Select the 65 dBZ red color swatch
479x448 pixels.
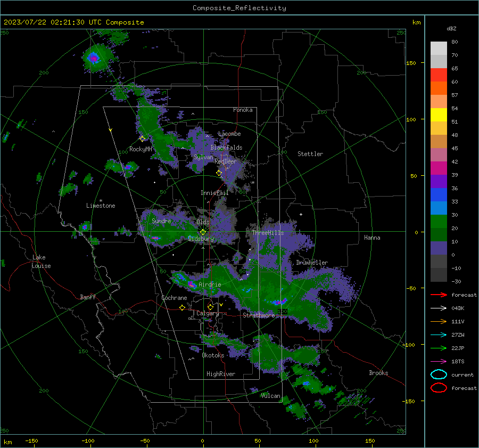pos(439,75)
